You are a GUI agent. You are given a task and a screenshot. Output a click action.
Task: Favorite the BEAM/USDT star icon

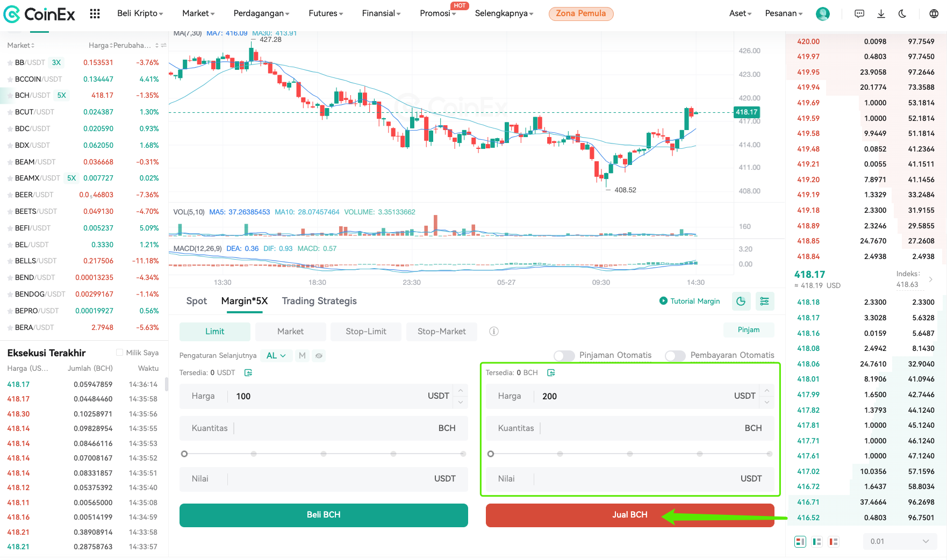(x=10, y=162)
